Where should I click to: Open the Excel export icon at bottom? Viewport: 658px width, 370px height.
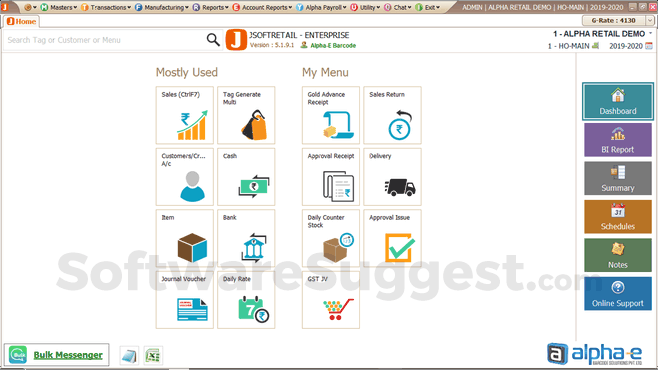coord(153,356)
